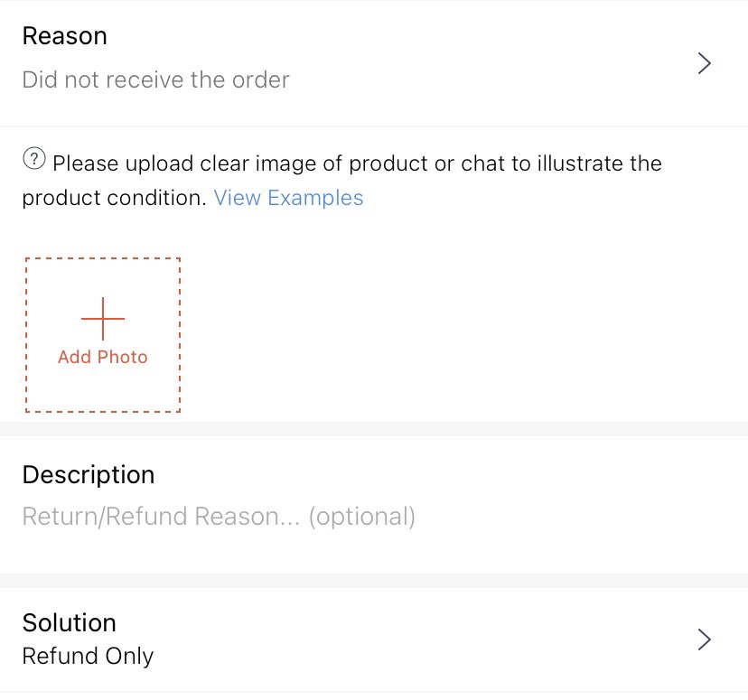Open the photo upload box to attach evidence
Image resolution: width=748 pixels, height=700 pixels.
coord(102,334)
